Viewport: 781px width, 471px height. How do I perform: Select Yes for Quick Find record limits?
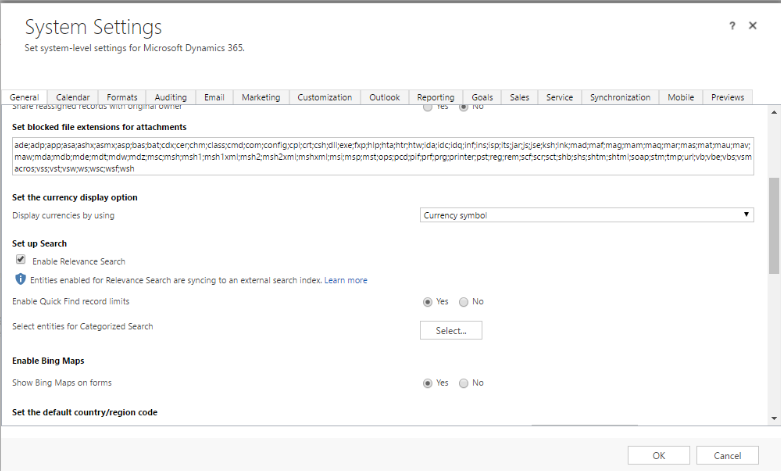click(427, 302)
